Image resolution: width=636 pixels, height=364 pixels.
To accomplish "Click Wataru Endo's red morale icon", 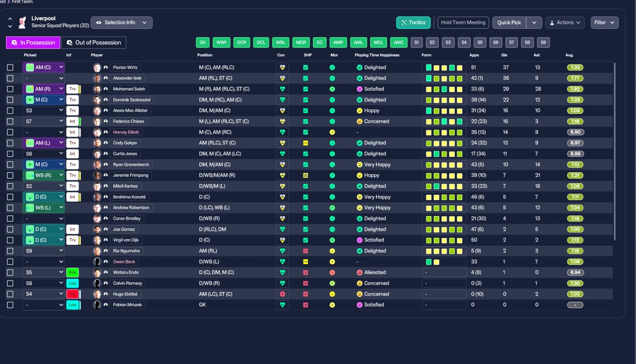I will pyautogui.click(x=332, y=273).
